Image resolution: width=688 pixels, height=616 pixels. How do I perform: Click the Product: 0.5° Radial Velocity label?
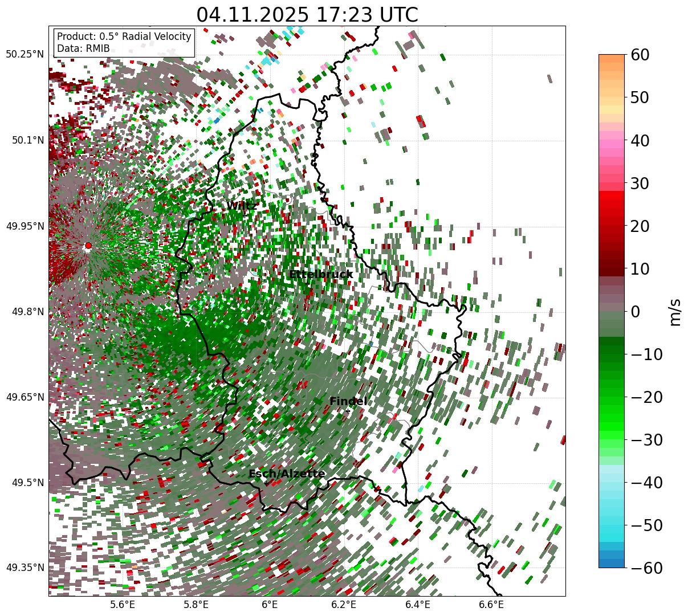(124, 36)
